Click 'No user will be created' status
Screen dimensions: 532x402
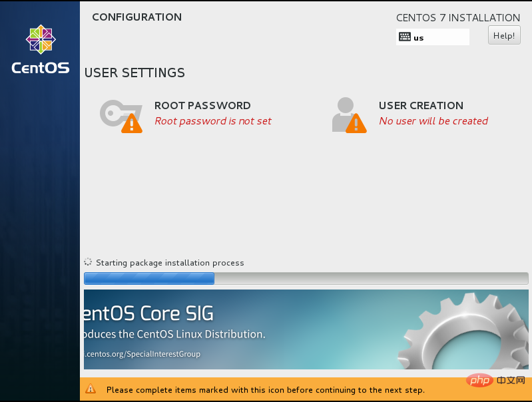pos(433,121)
